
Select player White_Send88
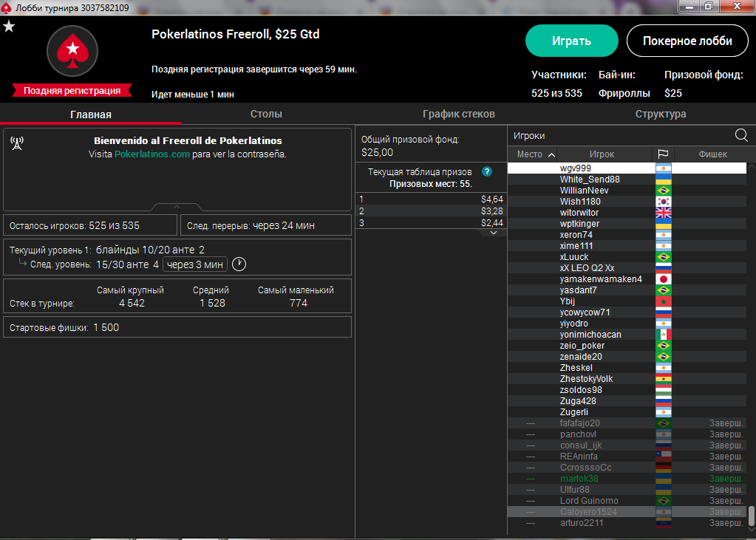click(627, 180)
